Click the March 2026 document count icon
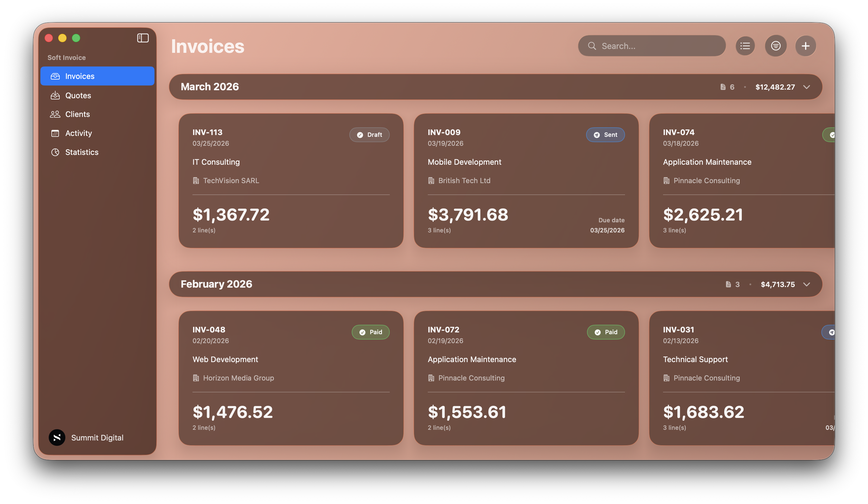868x504 pixels. tap(723, 87)
